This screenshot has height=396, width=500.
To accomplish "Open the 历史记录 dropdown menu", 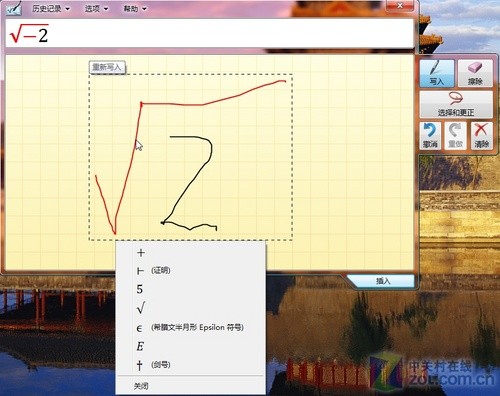I will pos(51,9).
